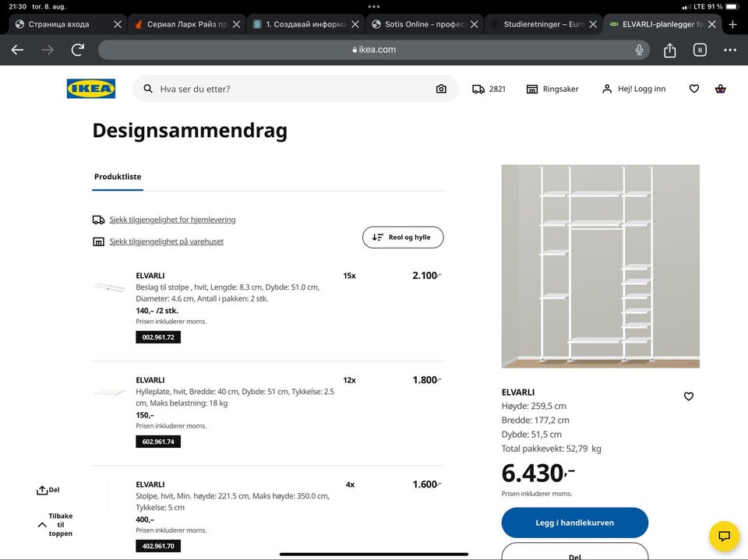Screen dimensions: 748x560
Task: Click article number 002.961.72
Action: coord(158,337)
